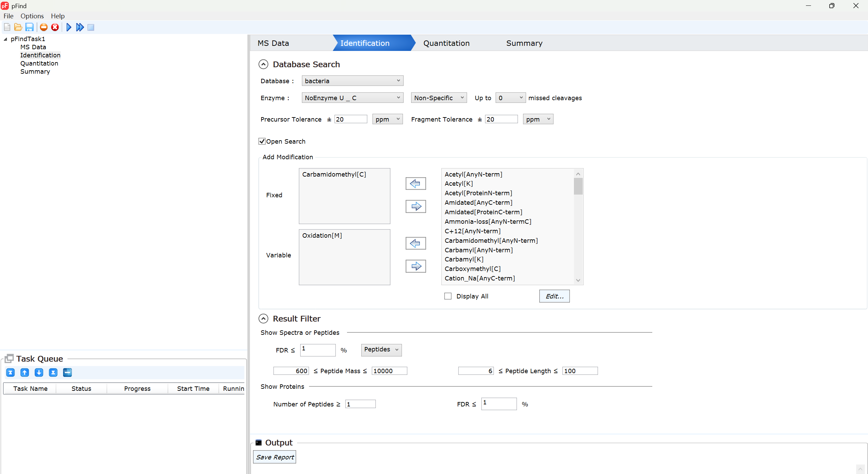Switch to the Summary tab

pyautogui.click(x=524, y=43)
